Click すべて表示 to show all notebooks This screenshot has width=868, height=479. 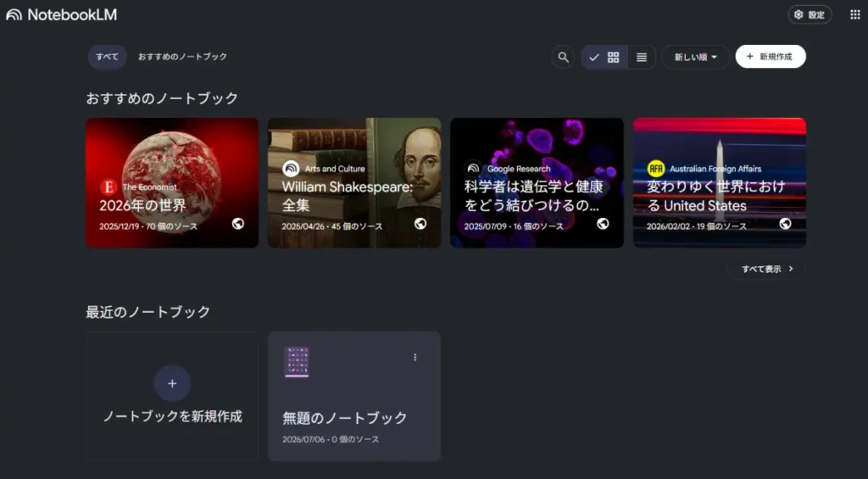point(766,269)
